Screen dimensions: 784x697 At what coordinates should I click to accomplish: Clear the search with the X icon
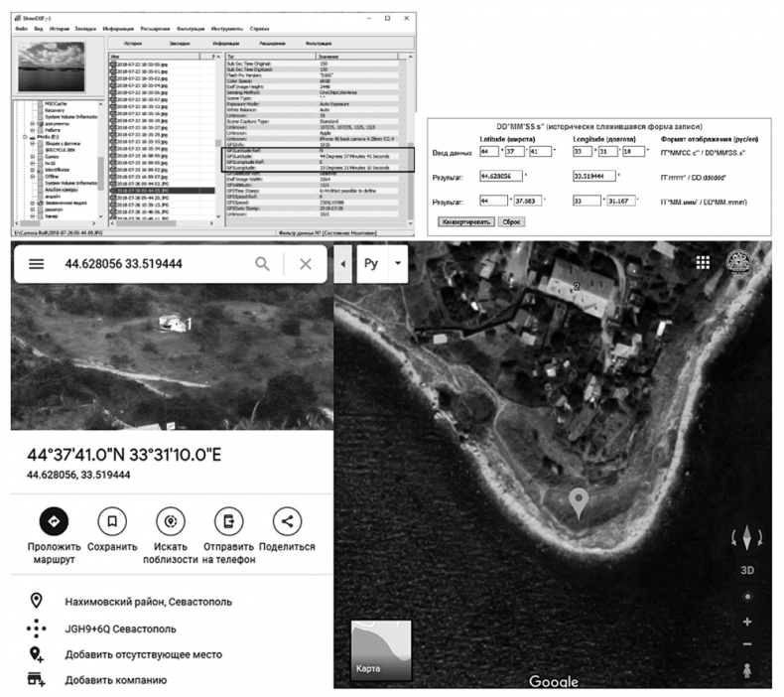tap(306, 264)
